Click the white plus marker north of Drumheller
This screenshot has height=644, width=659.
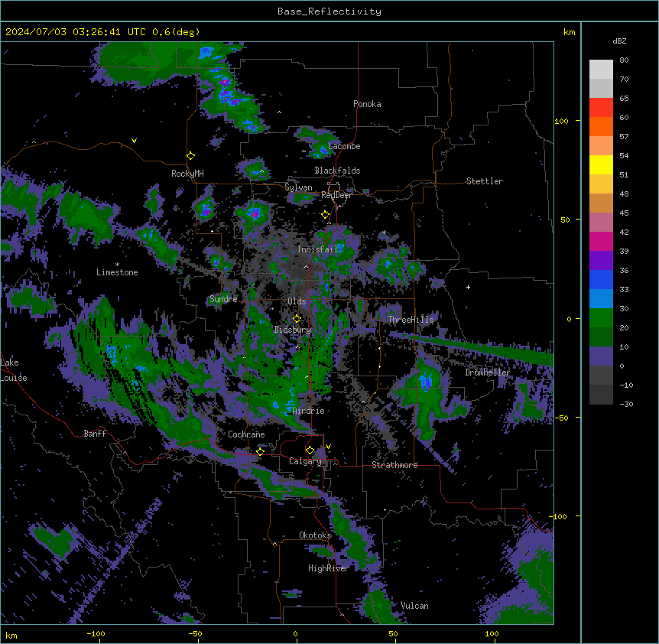(x=468, y=287)
